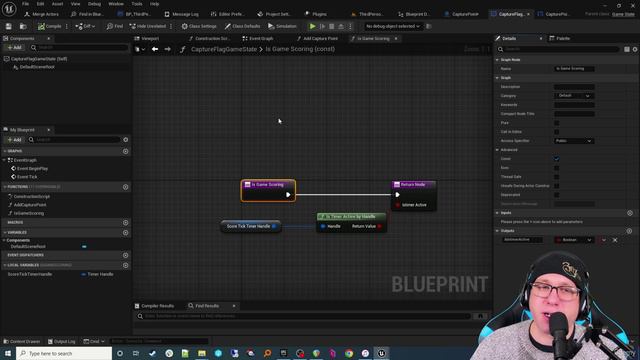Click the Browse to asset icon

click(x=23, y=26)
